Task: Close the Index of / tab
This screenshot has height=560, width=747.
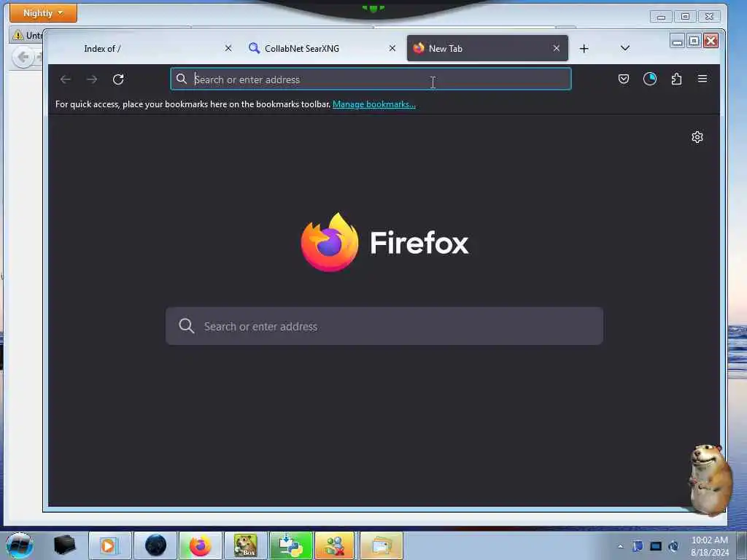Action: tap(228, 49)
